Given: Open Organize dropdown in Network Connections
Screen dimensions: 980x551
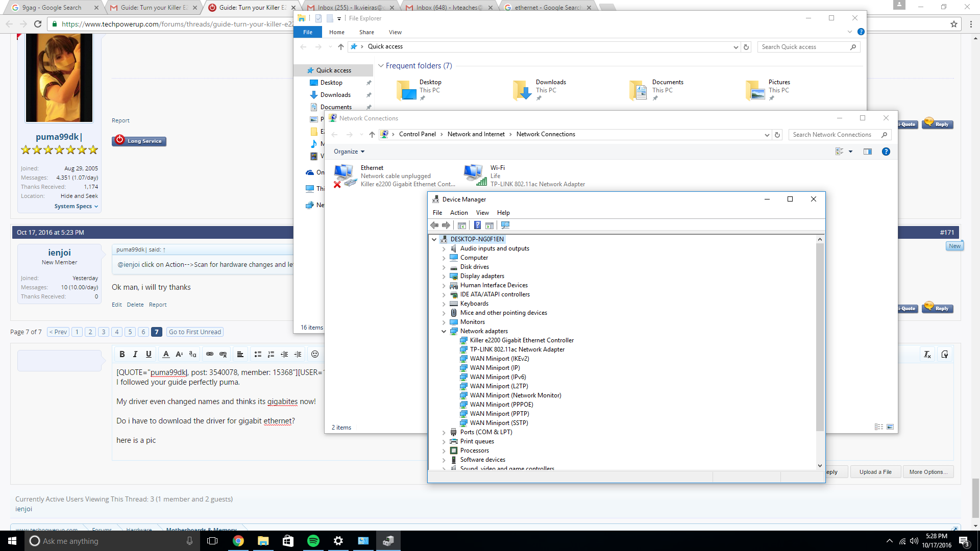Looking at the screenshot, I should point(349,152).
